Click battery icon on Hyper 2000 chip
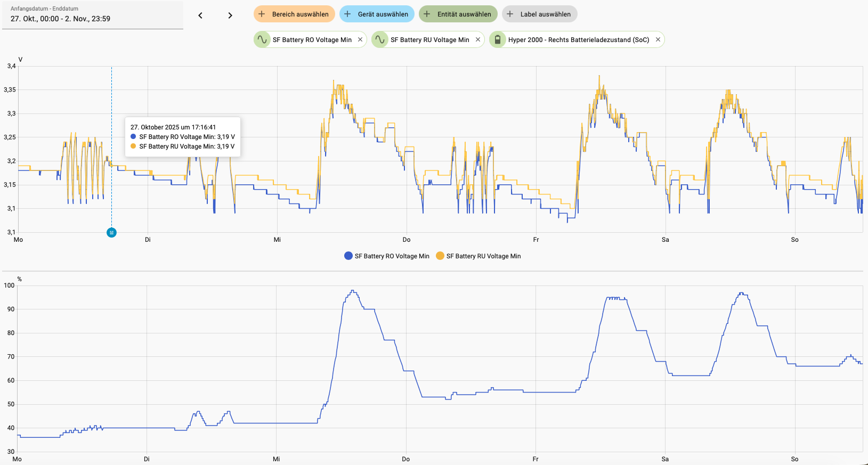 click(498, 39)
